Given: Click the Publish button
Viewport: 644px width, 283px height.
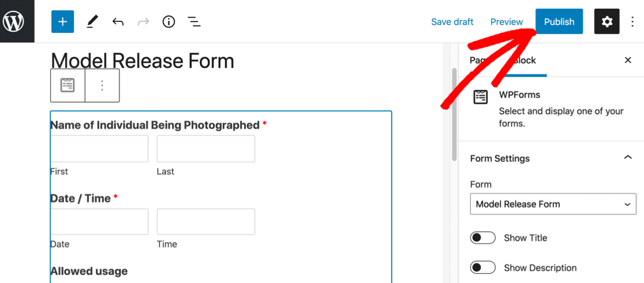Looking at the screenshot, I should click(x=559, y=22).
